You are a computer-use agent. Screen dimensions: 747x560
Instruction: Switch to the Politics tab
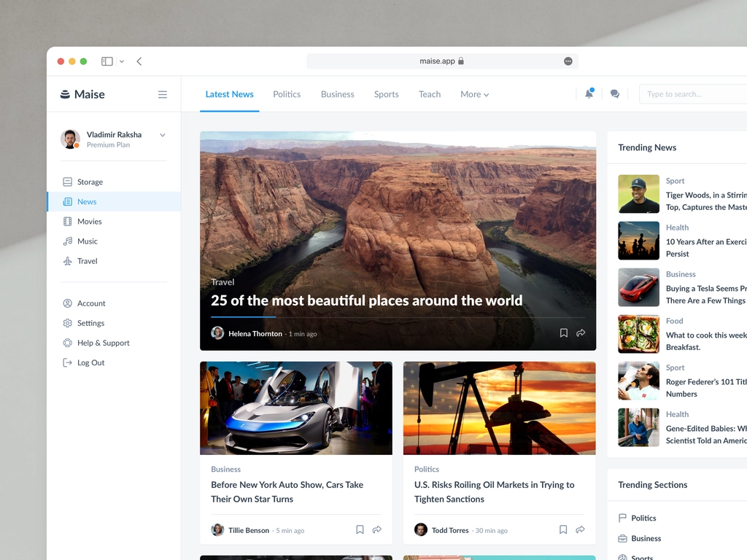click(x=287, y=94)
